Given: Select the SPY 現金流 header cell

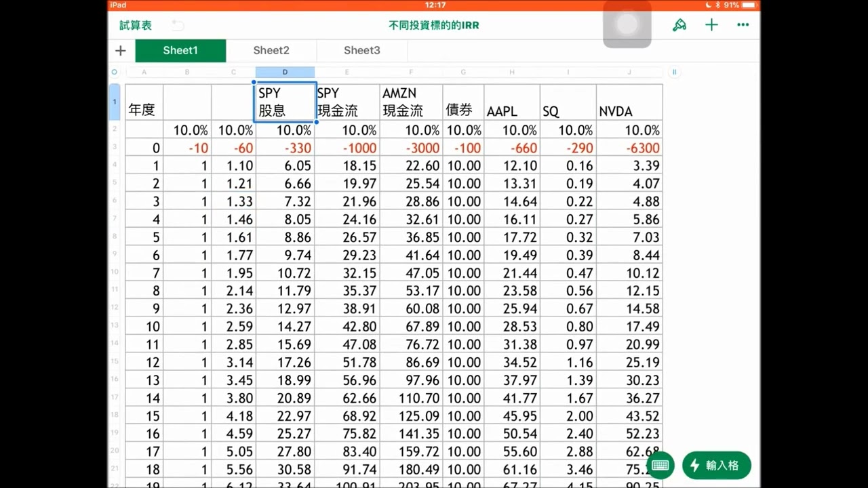Looking at the screenshot, I should pos(347,102).
